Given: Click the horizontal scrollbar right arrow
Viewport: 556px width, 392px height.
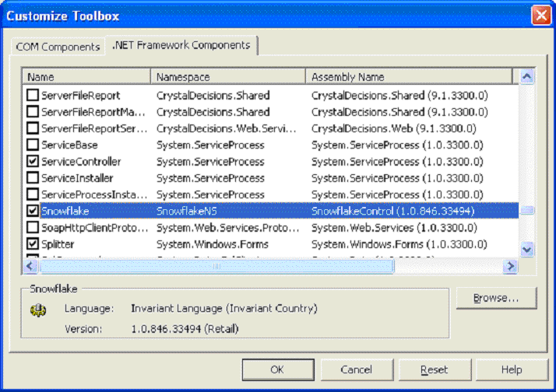Looking at the screenshot, I should point(510,266).
